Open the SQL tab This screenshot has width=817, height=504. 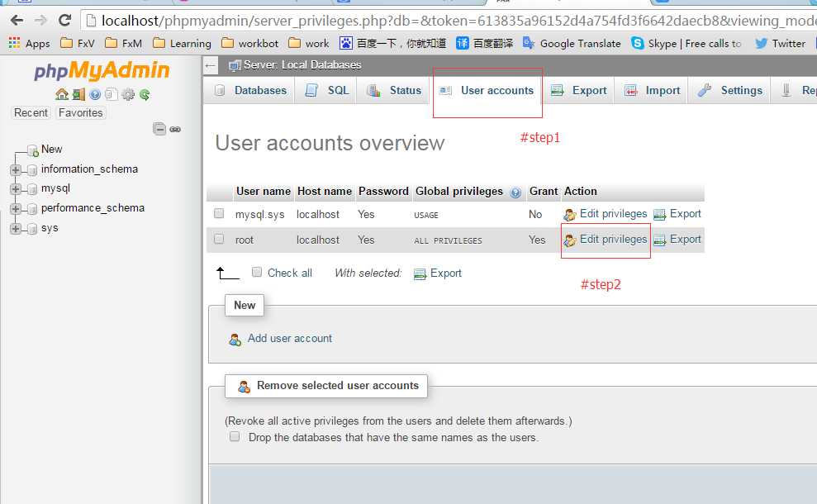(x=326, y=91)
